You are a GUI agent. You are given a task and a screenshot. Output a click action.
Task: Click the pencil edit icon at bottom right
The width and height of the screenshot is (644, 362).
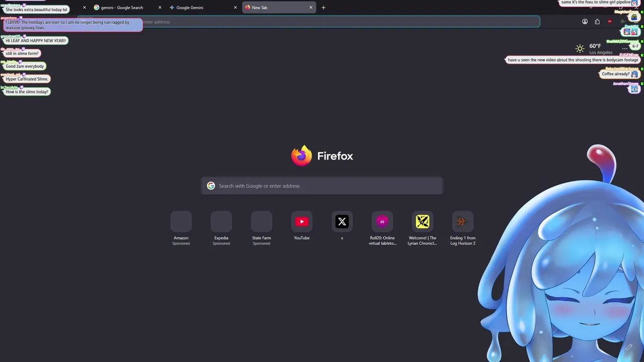coord(629,347)
